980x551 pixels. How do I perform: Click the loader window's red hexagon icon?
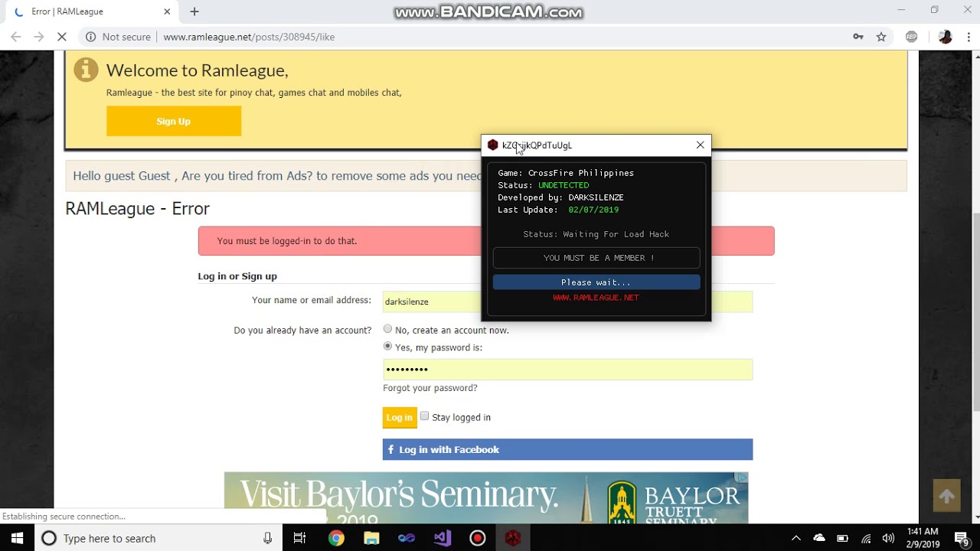[x=492, y=145]
